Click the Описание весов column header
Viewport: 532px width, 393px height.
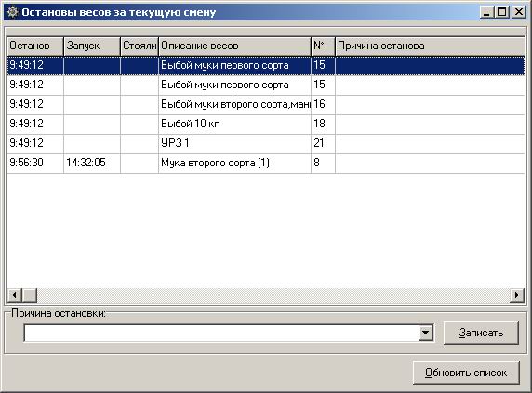tap(234, 46)
